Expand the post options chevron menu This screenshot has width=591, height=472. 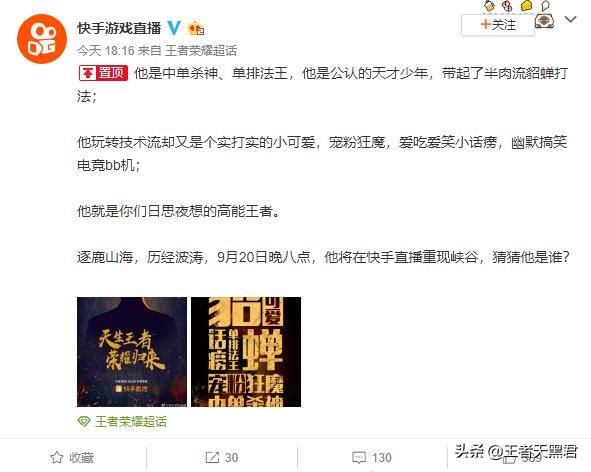point(571,19)
